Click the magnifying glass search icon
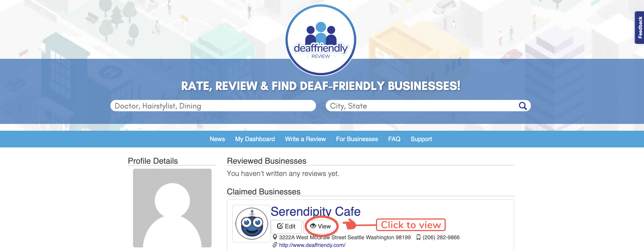Viewport: 644px width, 251px height. tap(523, 106)
